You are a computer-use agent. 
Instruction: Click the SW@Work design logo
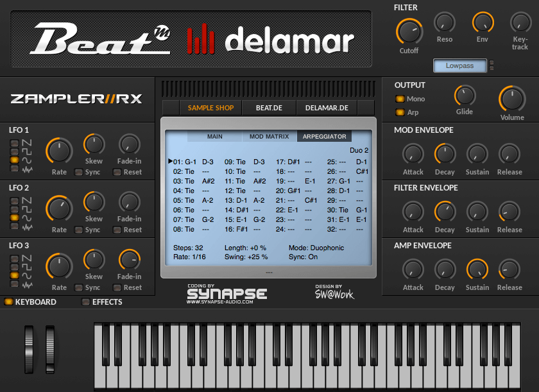(334, 292)
